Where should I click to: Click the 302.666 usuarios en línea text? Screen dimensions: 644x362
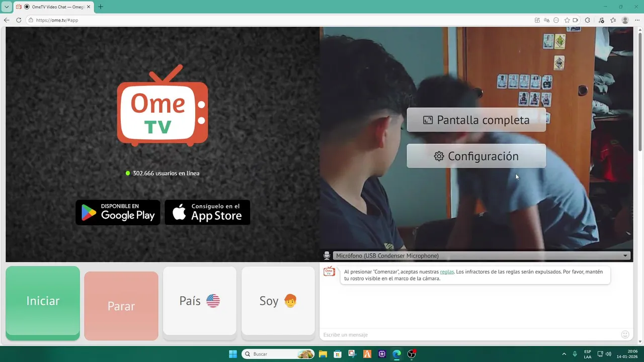[x=166, y=173]
